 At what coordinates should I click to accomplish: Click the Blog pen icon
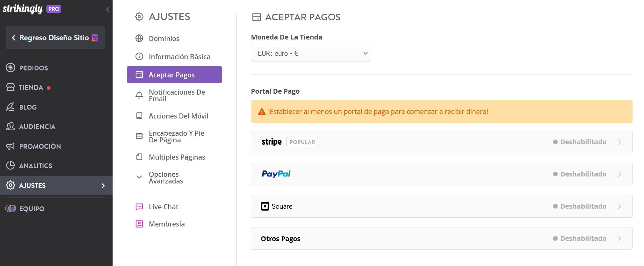click(x=10, y=107)
